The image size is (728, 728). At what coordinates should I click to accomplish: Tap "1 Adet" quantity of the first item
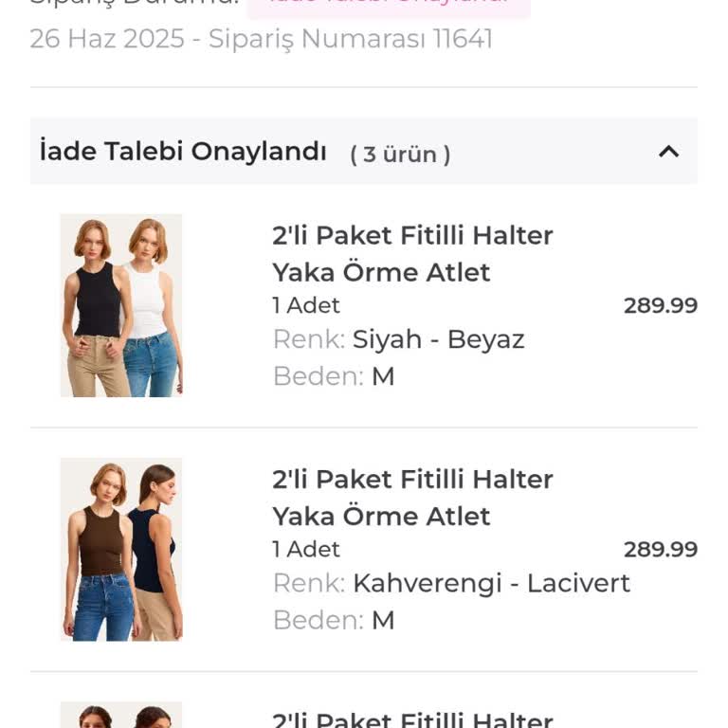point(305,305)
